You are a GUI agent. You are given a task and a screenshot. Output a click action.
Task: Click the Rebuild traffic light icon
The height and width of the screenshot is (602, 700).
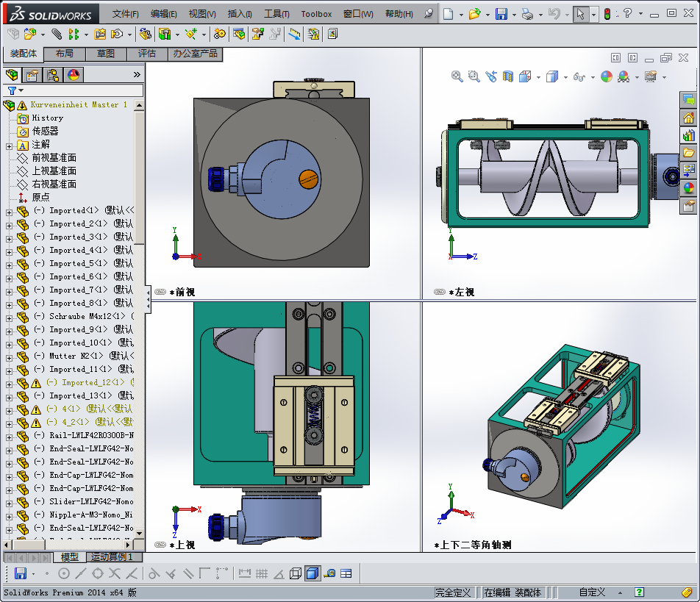[607, 14]
